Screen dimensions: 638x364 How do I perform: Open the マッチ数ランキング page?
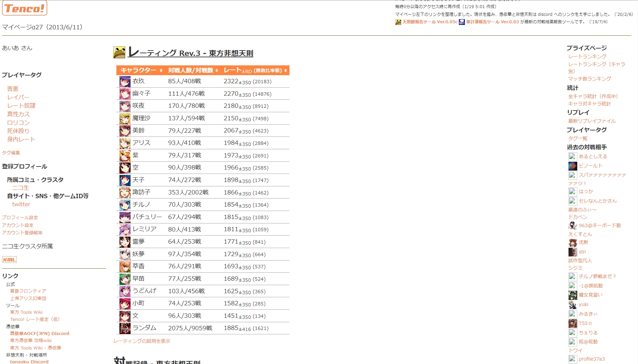click(589, 79)
